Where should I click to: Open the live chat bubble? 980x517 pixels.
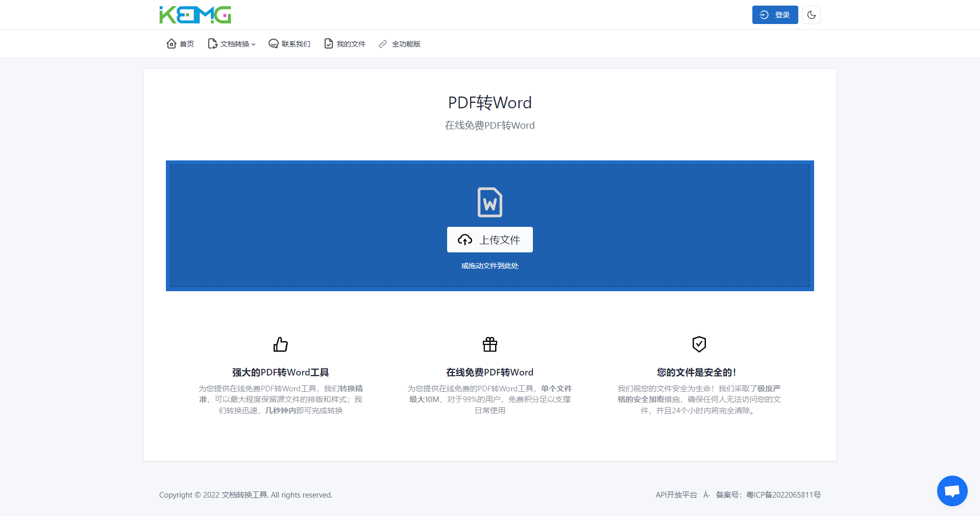(952, 491)
